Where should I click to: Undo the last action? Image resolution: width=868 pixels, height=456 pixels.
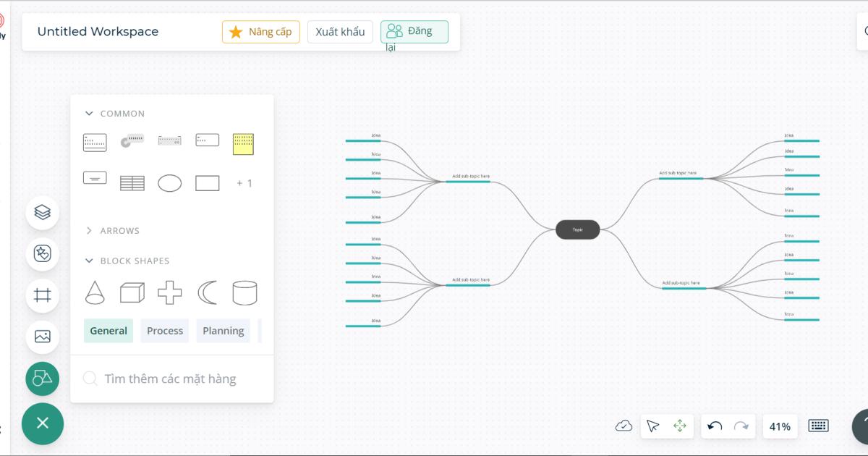coord(715,426)
